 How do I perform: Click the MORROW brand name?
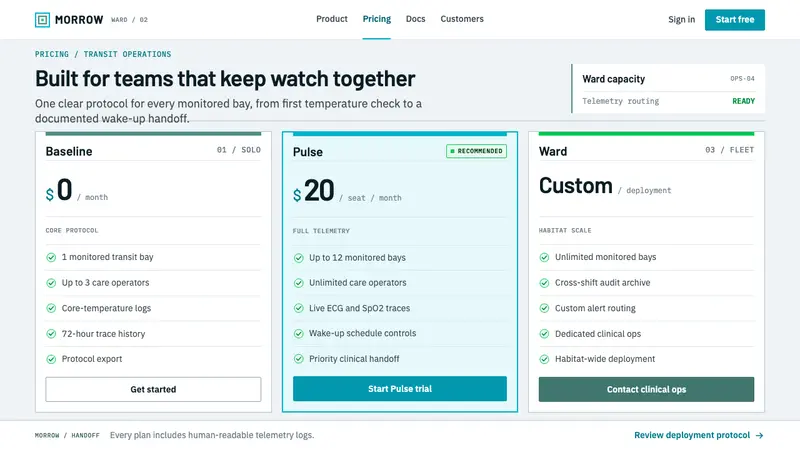click(79, 20)
